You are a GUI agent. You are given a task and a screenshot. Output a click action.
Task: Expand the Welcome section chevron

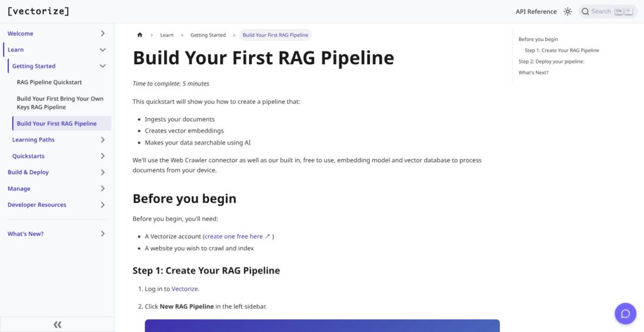(x=103, y=33)
